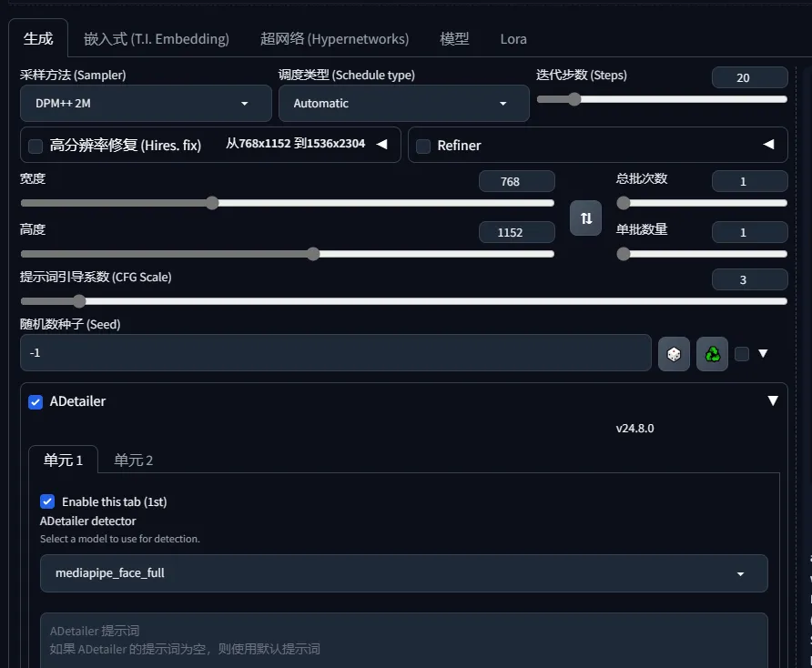Click the dice icon to randomize seed

(674, 354)
